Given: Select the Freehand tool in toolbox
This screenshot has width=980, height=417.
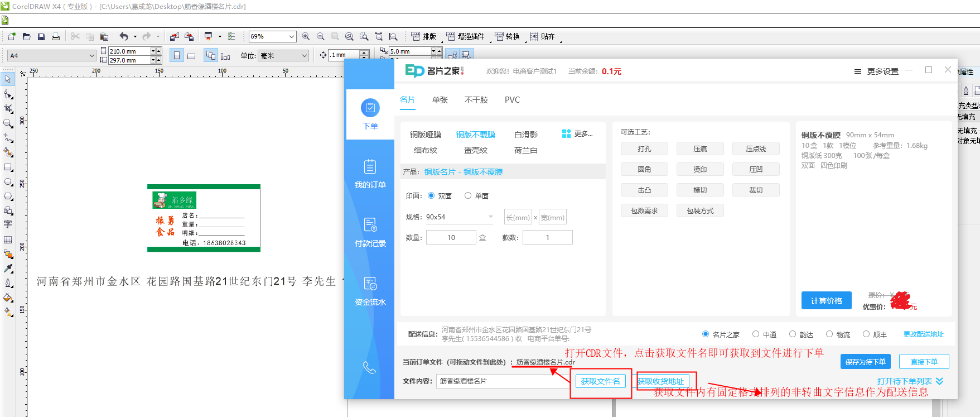Looking at the screenshot, I should click(x=8, y=138).
